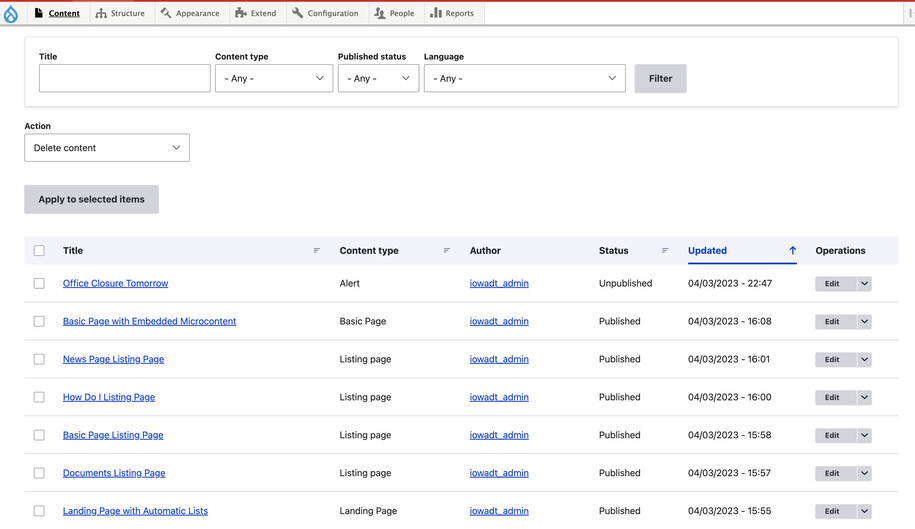915x529 pixels.
Task: Click the Drupal drop logo icon
Action: coord(11,14)
